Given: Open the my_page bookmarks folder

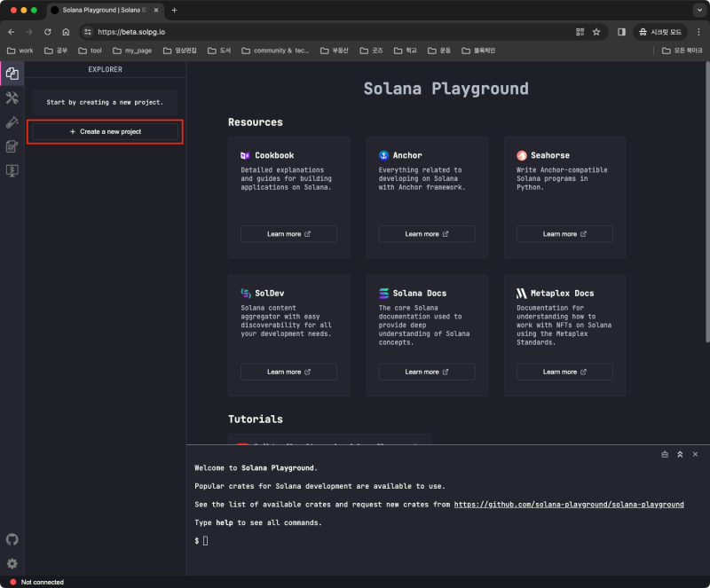Looking at the screenshot, I should click(x=132, y=51).
